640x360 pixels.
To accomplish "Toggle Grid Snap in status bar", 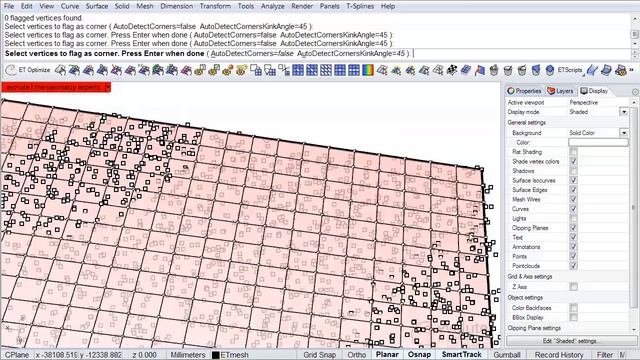I will (319, 355).
